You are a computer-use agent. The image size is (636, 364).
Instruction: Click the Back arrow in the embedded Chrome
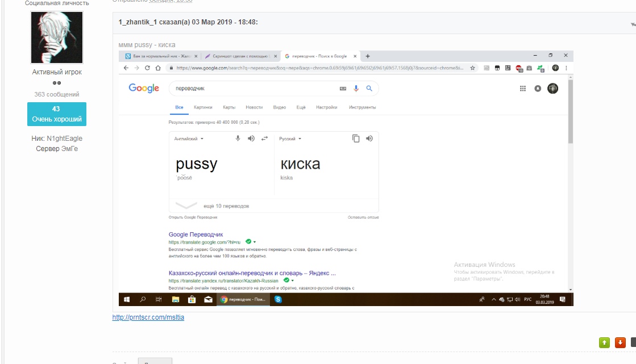pyautogui.click(x=126, y=68)
